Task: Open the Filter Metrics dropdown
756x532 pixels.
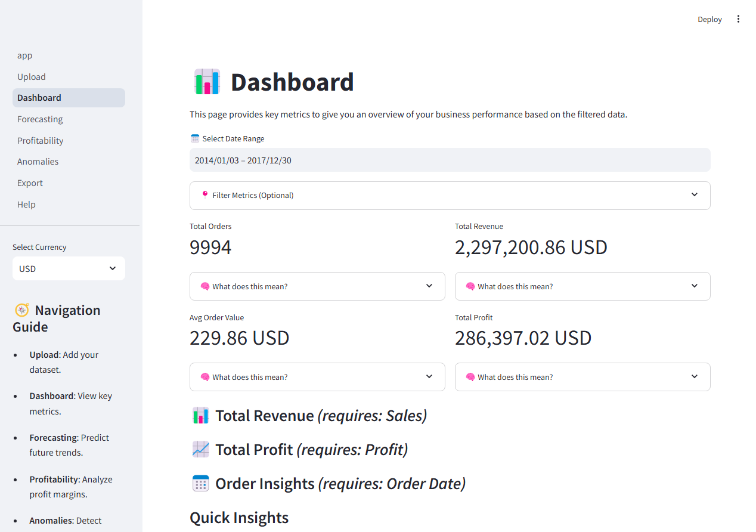Action: [450, 195]
